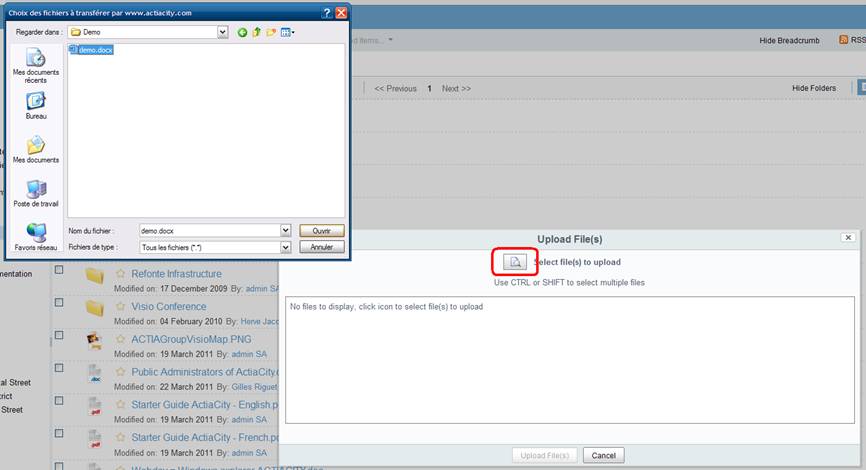866x470 pixels.
Task: Click the select files browse icon
Action: pos(513,262)
